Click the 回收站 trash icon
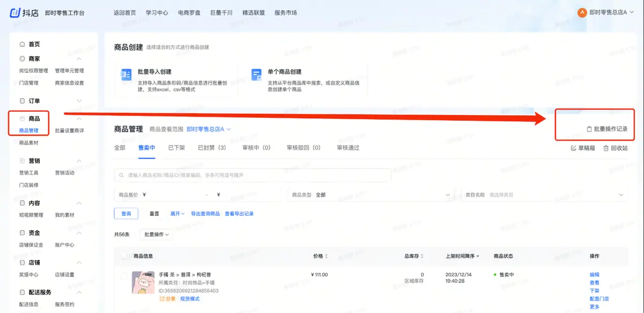This screenshot has height=313, width=644. [606, 148]
